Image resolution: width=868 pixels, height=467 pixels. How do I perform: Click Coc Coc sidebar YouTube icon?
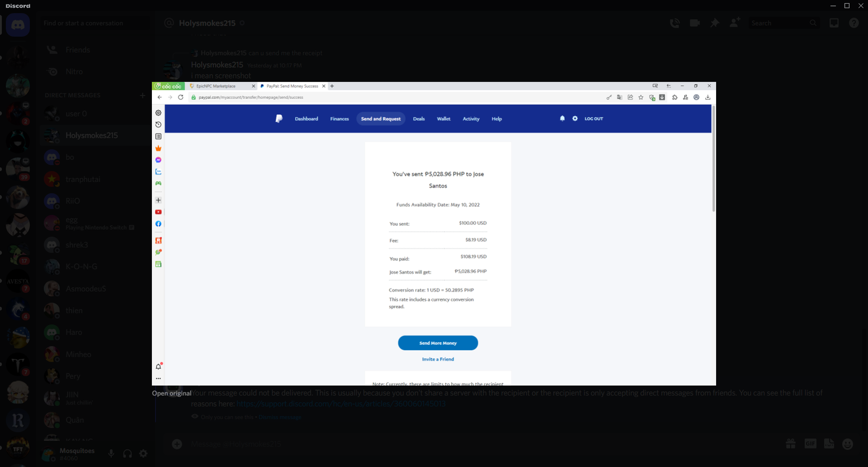[x=158, y=212]
